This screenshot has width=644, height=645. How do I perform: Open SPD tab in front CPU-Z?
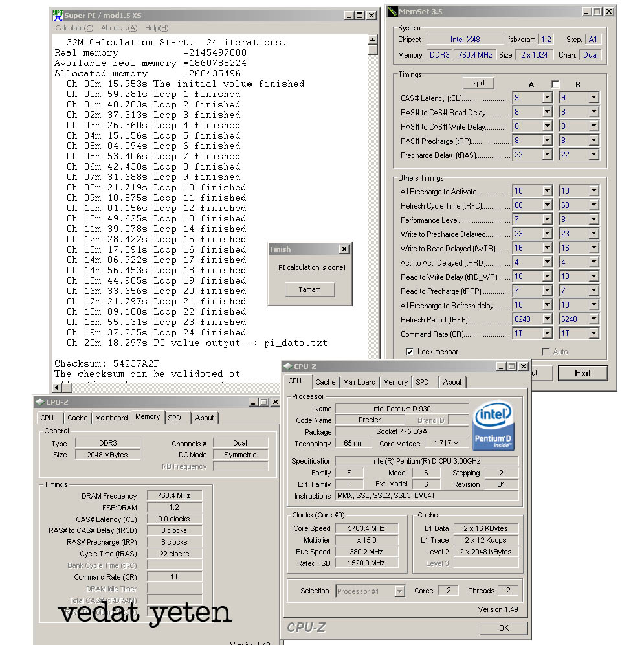(422, 382)
